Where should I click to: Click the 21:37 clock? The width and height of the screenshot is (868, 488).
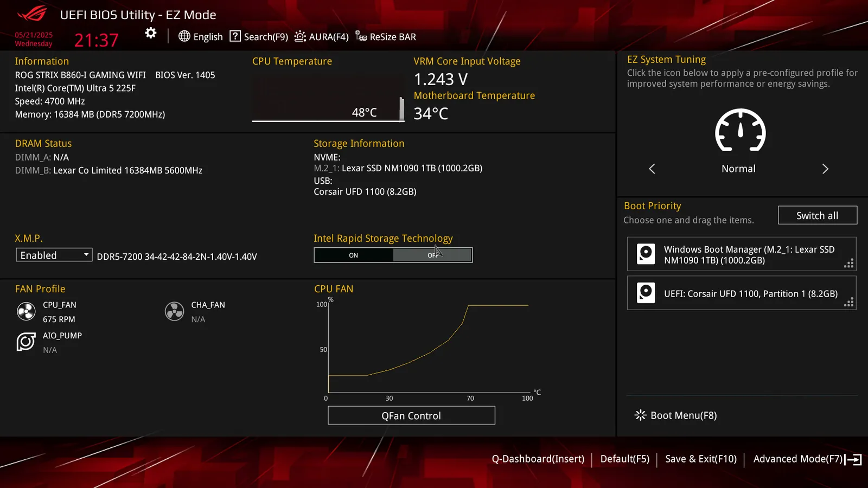tap(96, 40)
